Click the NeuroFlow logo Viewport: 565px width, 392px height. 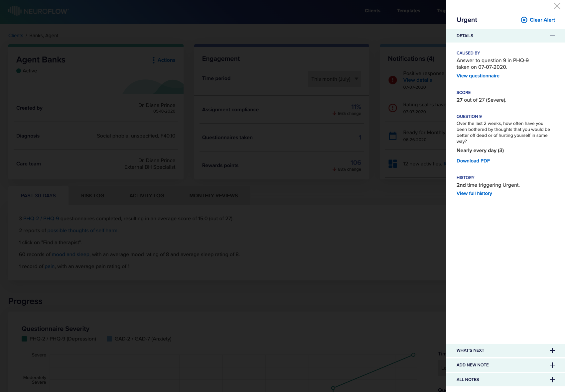(38, 11)
